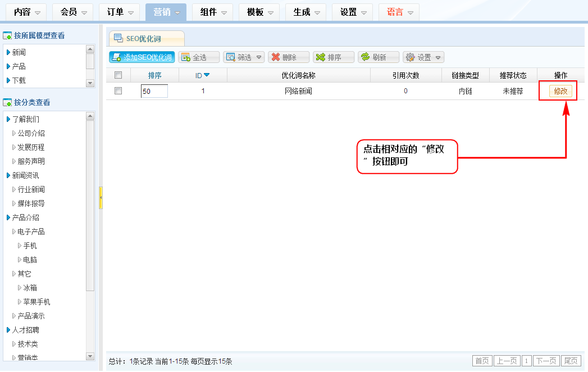Click the 设置 gear icon in toolbar
This screenshot has width=588, height=372.
pyautogui.click(x=410, y=57)
